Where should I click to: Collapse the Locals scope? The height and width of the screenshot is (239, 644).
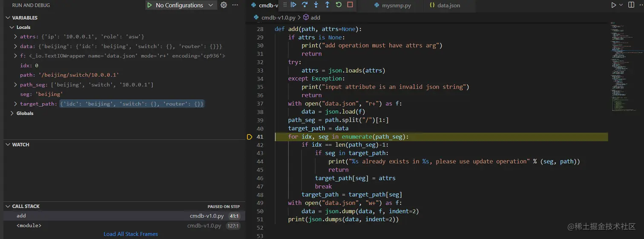[12, 27]
